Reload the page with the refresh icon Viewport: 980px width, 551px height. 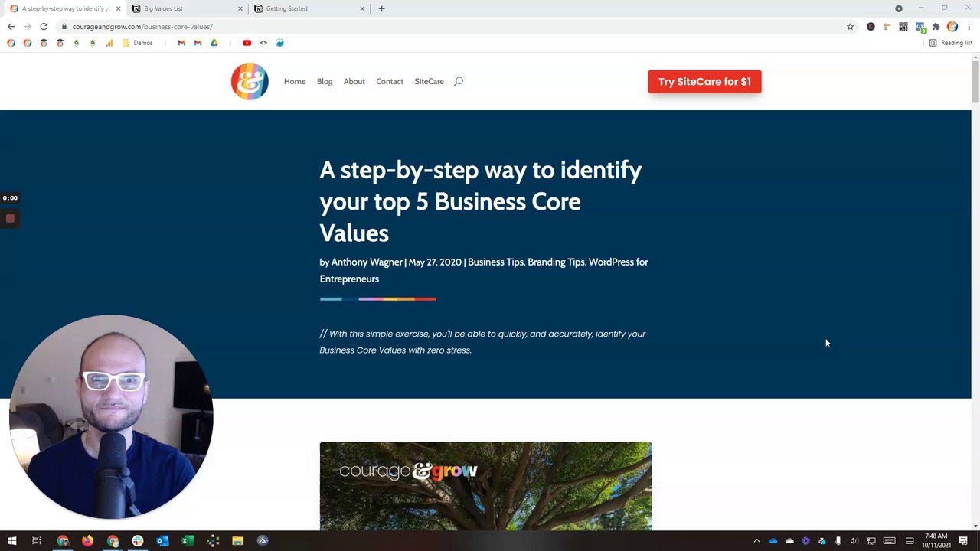44,27
